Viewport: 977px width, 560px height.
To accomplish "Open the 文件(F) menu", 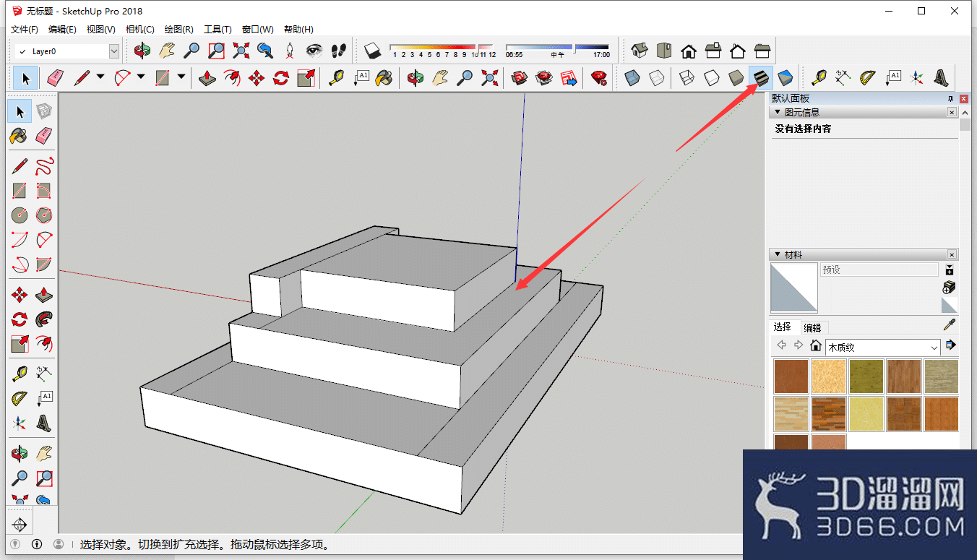I will (x=24, y=30).
